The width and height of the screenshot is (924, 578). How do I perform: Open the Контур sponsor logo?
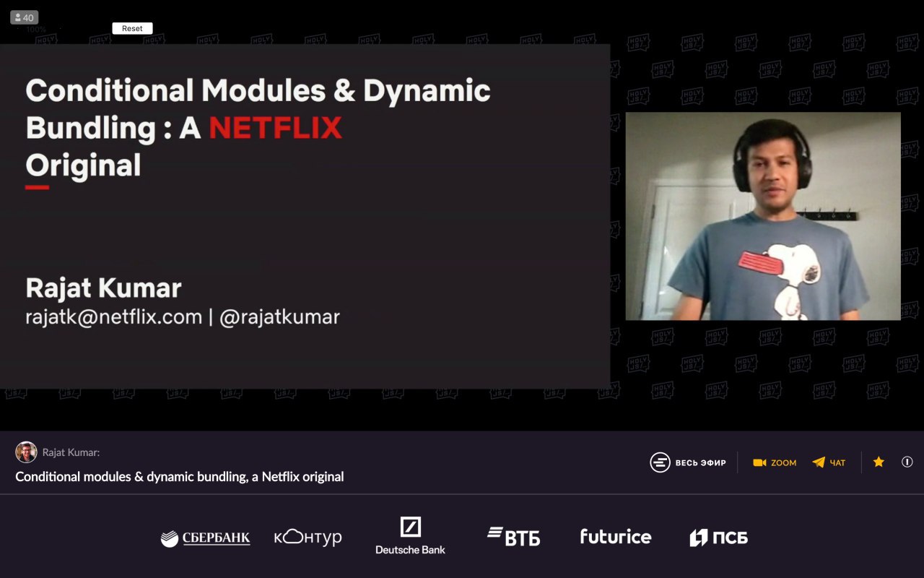click(308, 538)
